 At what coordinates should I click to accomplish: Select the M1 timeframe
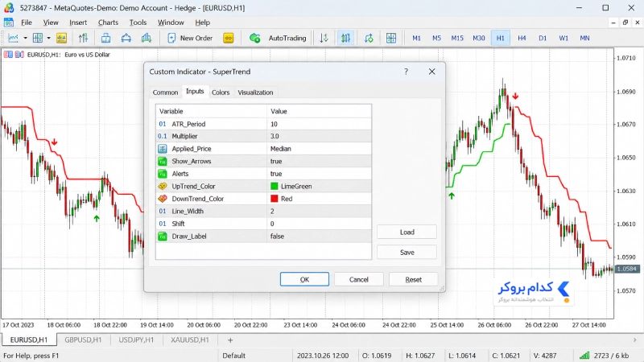(x=416, y=38)
